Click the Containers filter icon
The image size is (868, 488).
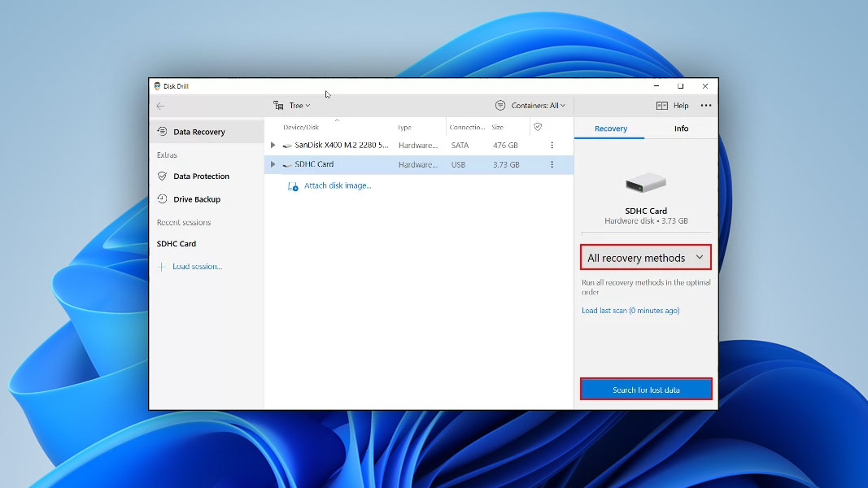(500, 105)
